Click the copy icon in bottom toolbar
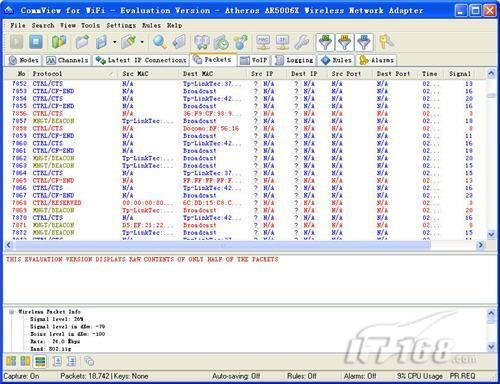500x384 pixels. click(x=89, y=361)
